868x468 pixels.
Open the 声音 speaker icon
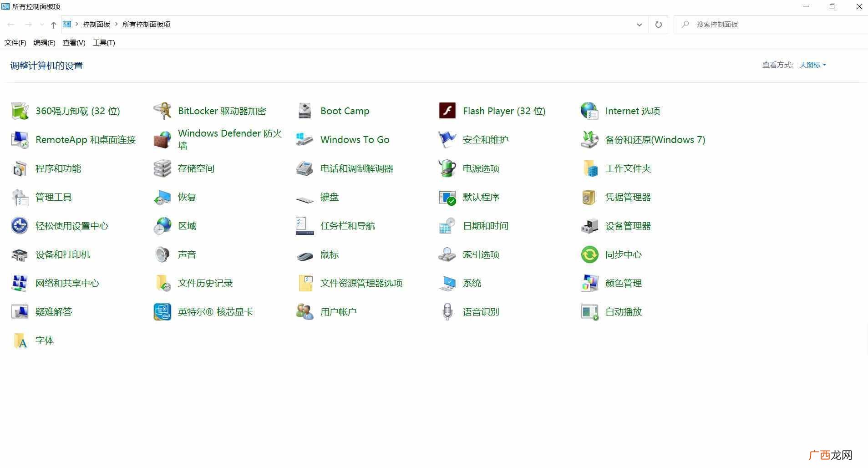162,254
